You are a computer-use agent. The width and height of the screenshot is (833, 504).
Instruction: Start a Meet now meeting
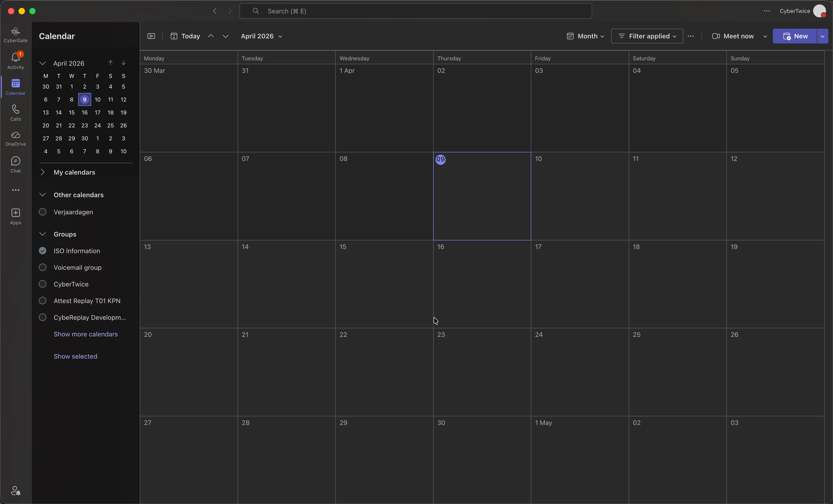tap(733, 36)
